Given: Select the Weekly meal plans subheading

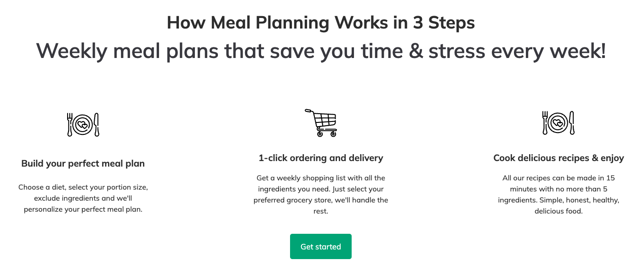Looking at the screenshot, I should point(321,51).
